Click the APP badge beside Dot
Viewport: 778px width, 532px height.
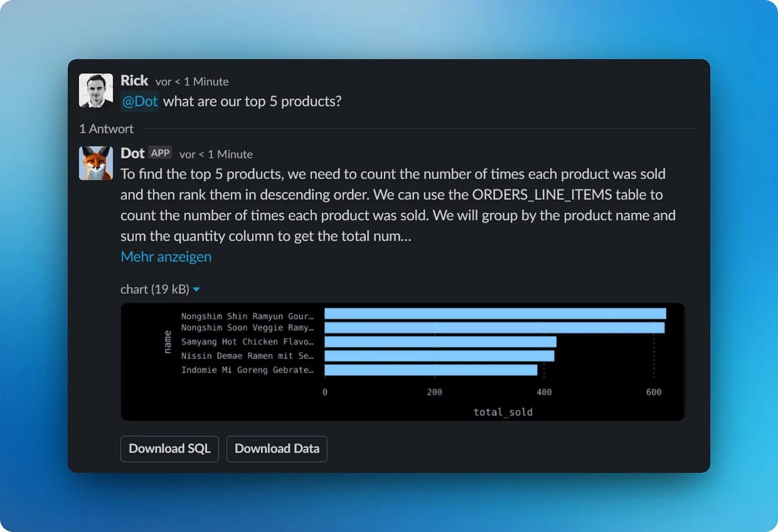pyautogui.click(x=160, y=153)
